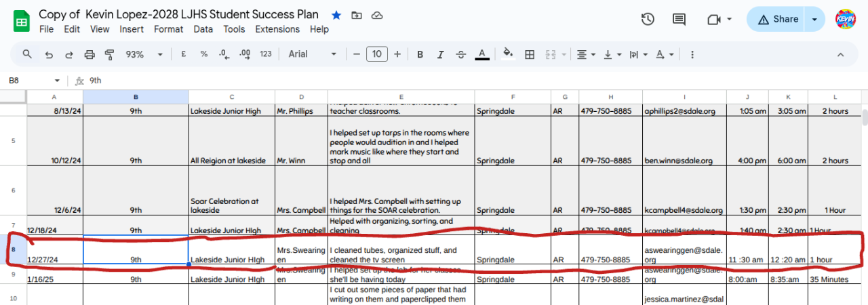Open the Help menu
This screenshot has height=305, width=868.
point(319,29)
